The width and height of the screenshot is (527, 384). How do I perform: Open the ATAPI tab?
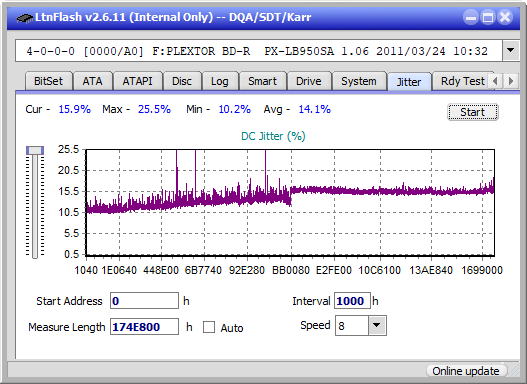click(x=137, y=81)
